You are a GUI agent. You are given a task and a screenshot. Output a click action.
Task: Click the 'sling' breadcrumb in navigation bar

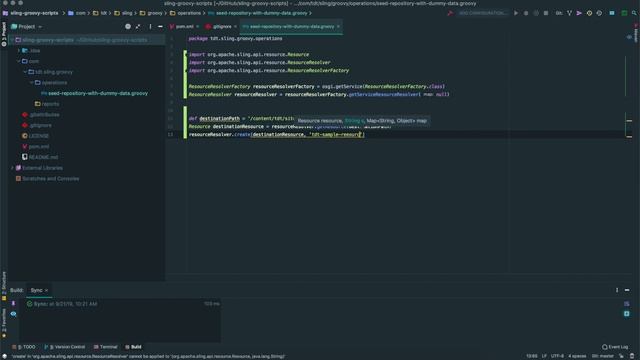click(x=127, y=13)
